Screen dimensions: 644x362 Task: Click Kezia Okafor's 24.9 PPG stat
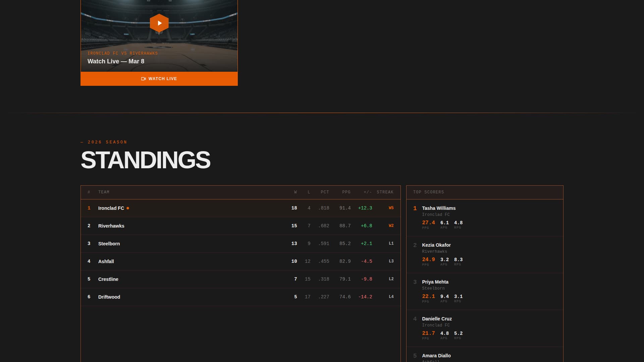[x=428, y=259]
